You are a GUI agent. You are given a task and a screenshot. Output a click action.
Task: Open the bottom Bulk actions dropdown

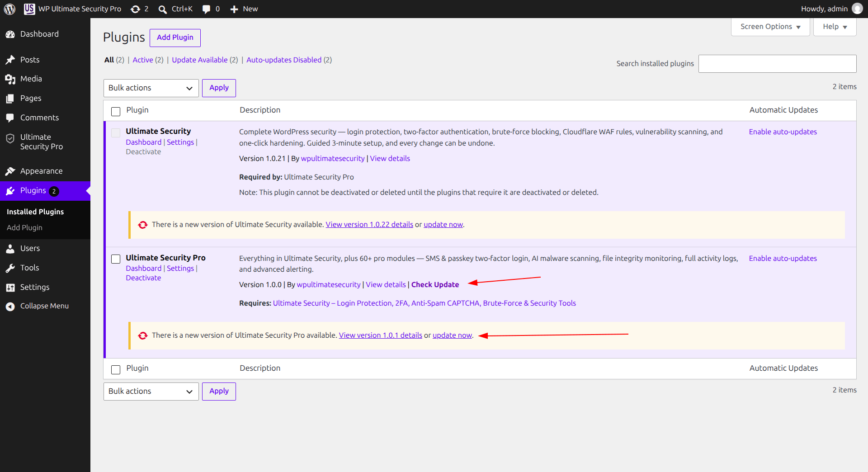click(151, 392)
